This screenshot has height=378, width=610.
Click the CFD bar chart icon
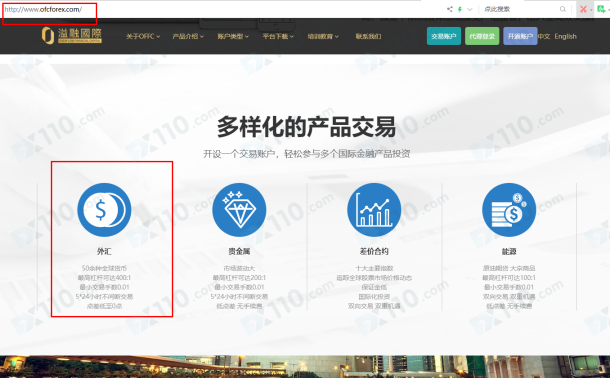coord(374,210)
